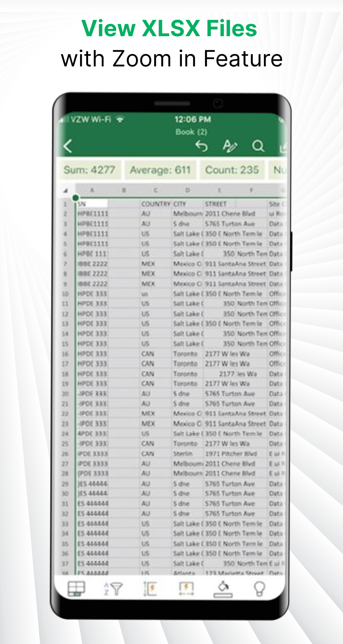Click the undo arrow icon
This screenshot has height=644, width=343.
pos(202,146)
